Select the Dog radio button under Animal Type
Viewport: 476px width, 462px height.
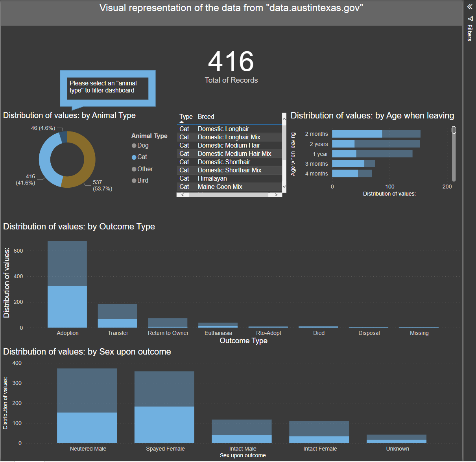tap(134, 145)
